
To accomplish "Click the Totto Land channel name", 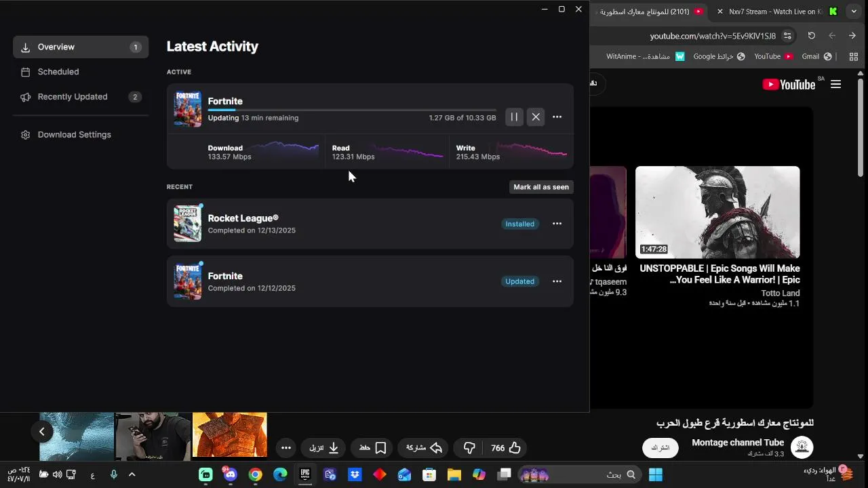I will 781,293.
